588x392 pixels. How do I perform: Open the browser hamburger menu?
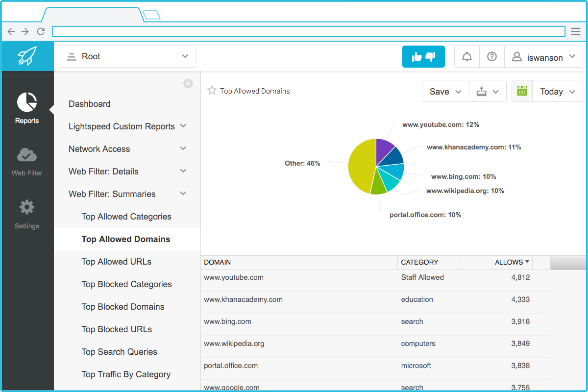(x=576, y=31)
